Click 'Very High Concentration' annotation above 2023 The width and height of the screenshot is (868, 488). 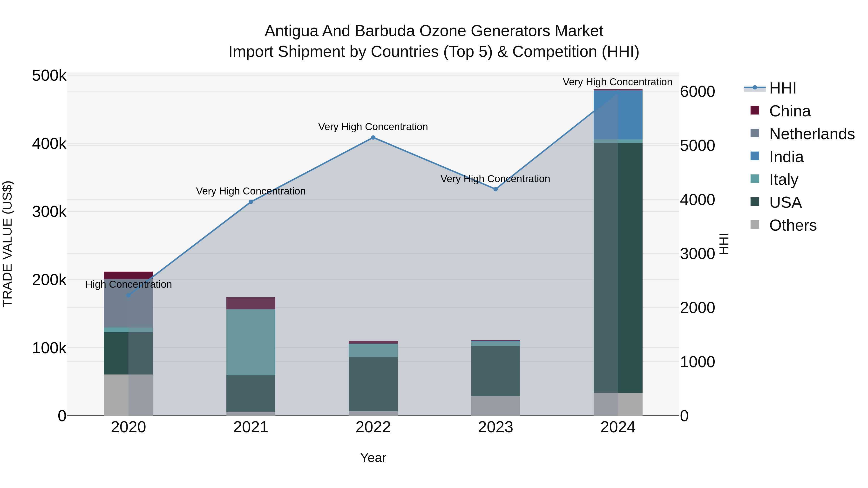coord(495,179)
